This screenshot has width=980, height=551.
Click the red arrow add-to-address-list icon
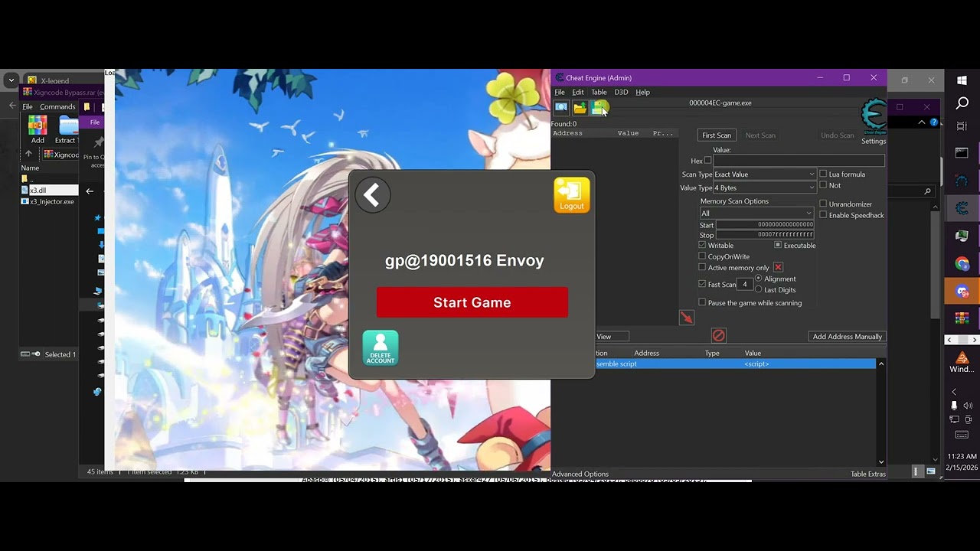(687, 317)
